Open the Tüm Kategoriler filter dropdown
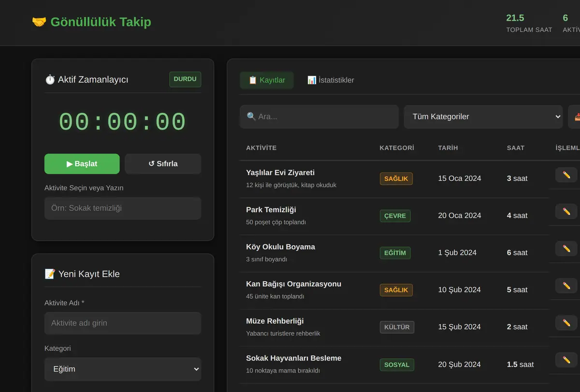580x392 pixels. point(483,116)
